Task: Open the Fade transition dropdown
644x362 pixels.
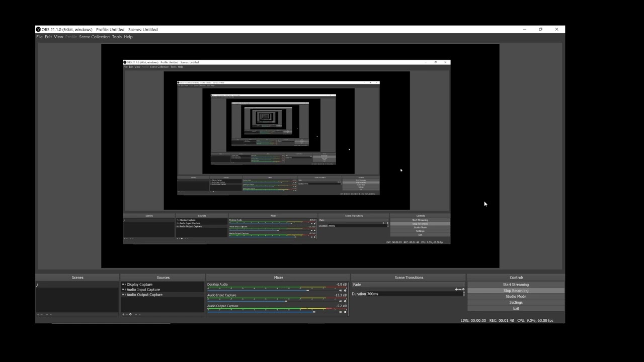Action: pos(408,285)
